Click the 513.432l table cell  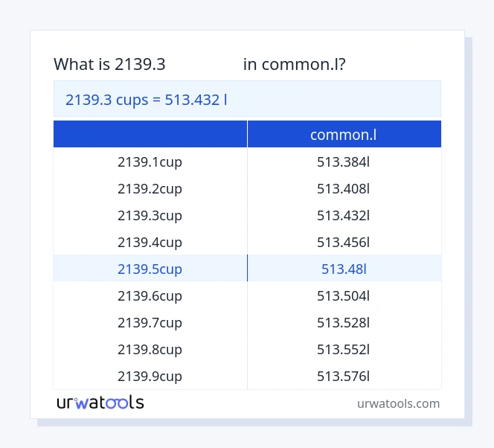(343, 215)
